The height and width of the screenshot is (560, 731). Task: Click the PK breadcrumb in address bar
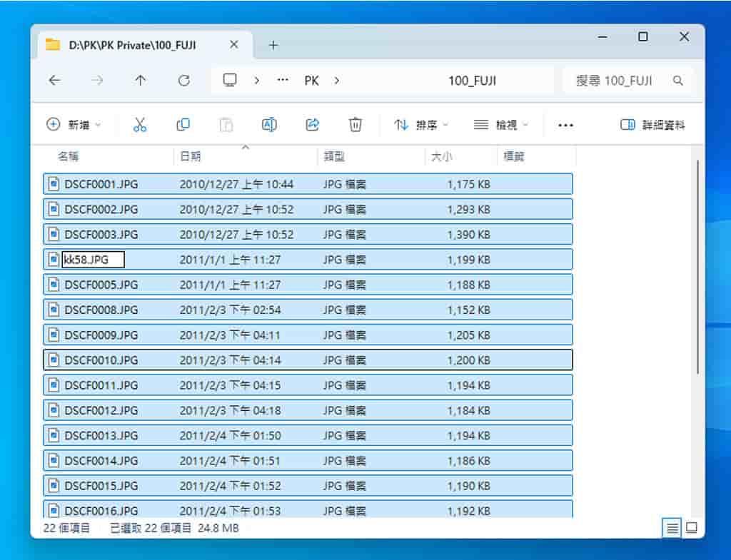click(x=312, y=81)
